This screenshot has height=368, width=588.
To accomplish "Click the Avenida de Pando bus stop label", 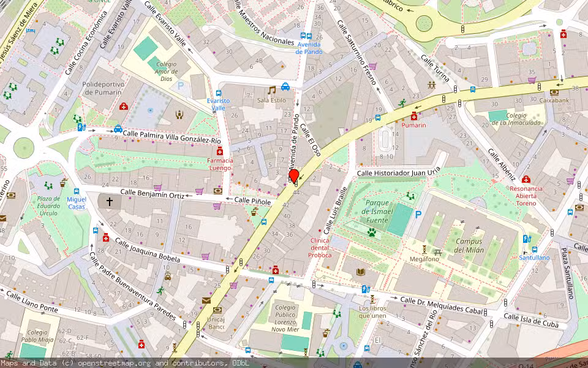I will (309, 48).
